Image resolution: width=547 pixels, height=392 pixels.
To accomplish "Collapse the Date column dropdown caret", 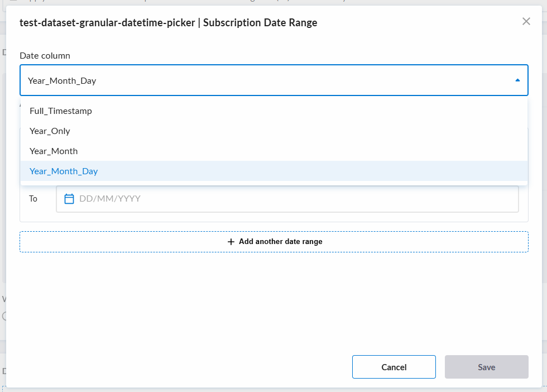I will coord(517,80).
